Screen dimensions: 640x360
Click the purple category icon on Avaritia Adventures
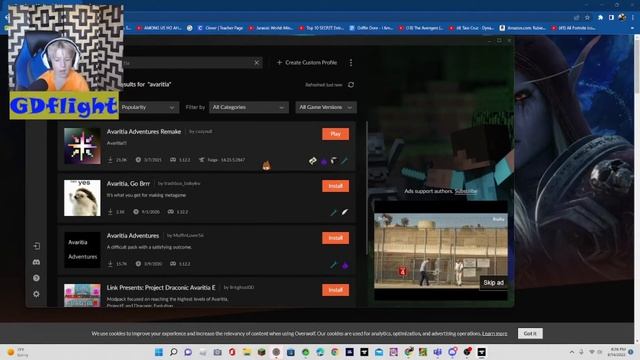(x=345, y=265)
